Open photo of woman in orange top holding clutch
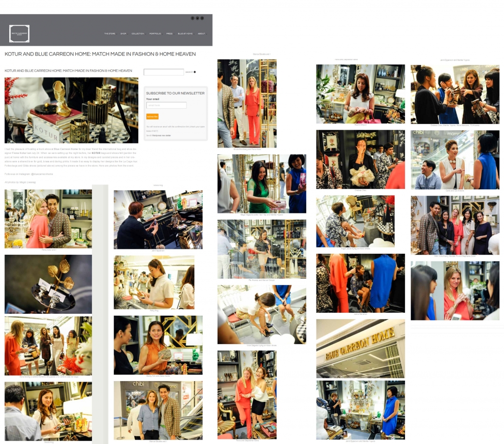Screen dimensions: 504x444 pos(158,345)
